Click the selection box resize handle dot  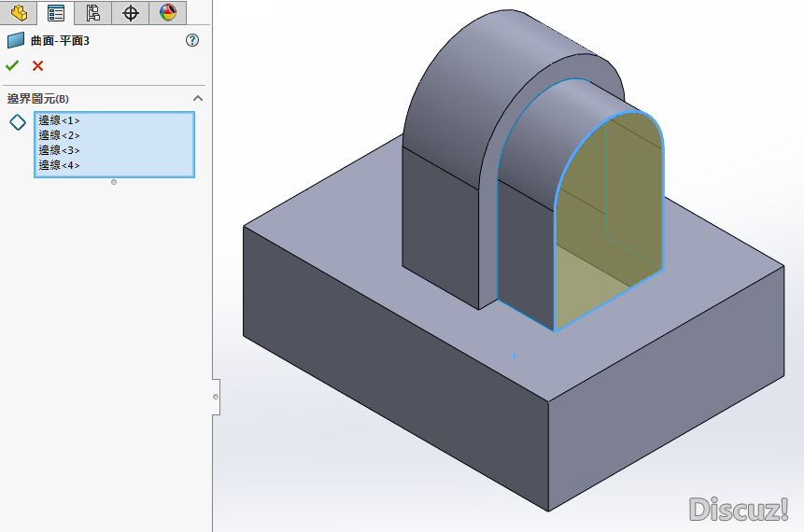point(114,182)
